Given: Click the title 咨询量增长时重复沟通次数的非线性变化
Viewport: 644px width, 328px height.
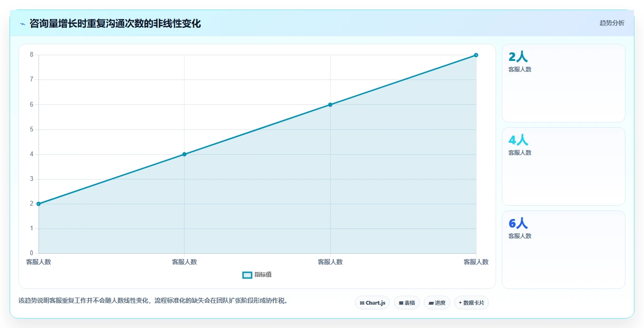Looking at the screenshot, I should point(115,24).
